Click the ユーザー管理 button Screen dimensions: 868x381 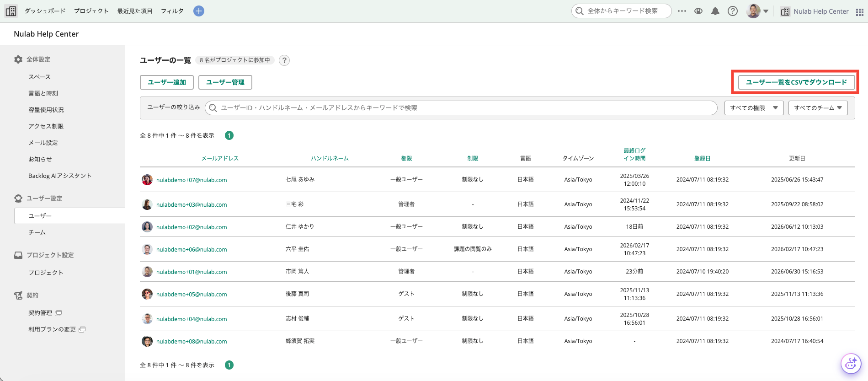tap(225, 82)
